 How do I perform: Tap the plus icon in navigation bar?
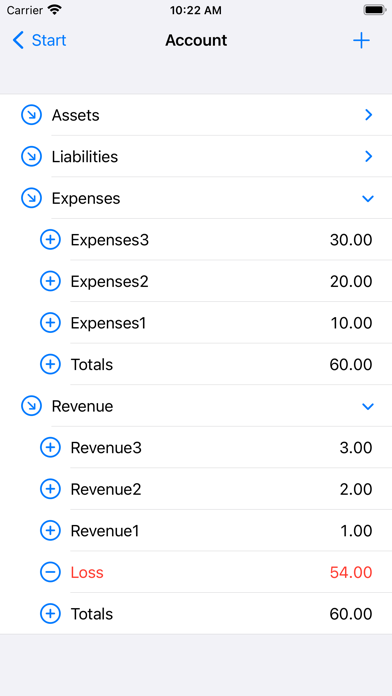(361, 40)
